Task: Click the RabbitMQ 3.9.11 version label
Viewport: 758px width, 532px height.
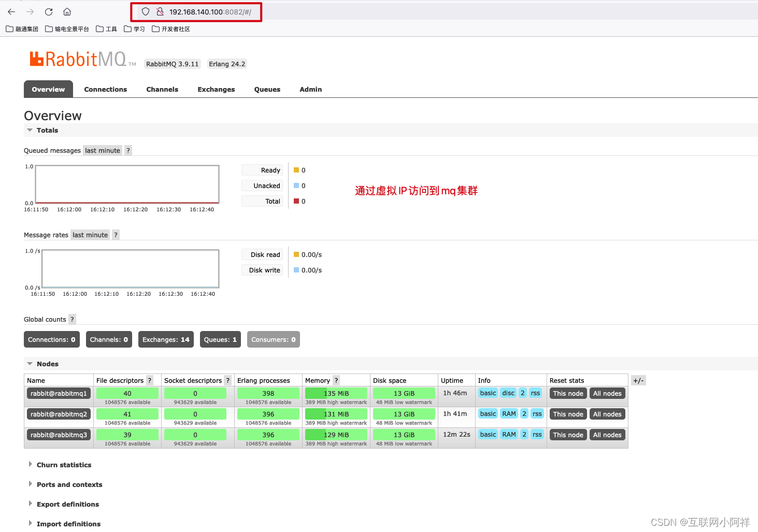Action: click(173, 64)
